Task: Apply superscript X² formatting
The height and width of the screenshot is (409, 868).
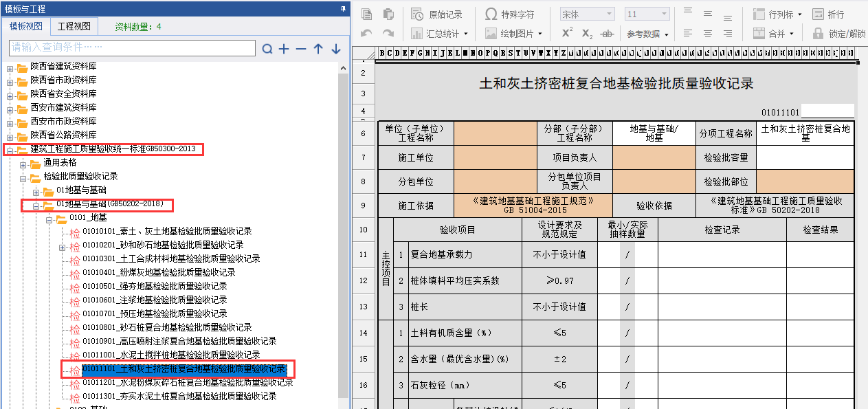Action: coord(567,33)
